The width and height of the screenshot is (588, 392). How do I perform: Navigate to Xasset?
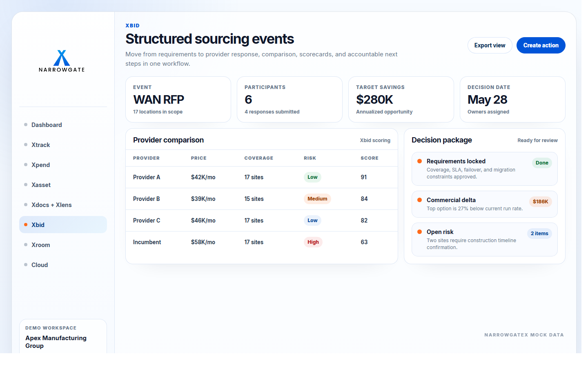[63, 185]
